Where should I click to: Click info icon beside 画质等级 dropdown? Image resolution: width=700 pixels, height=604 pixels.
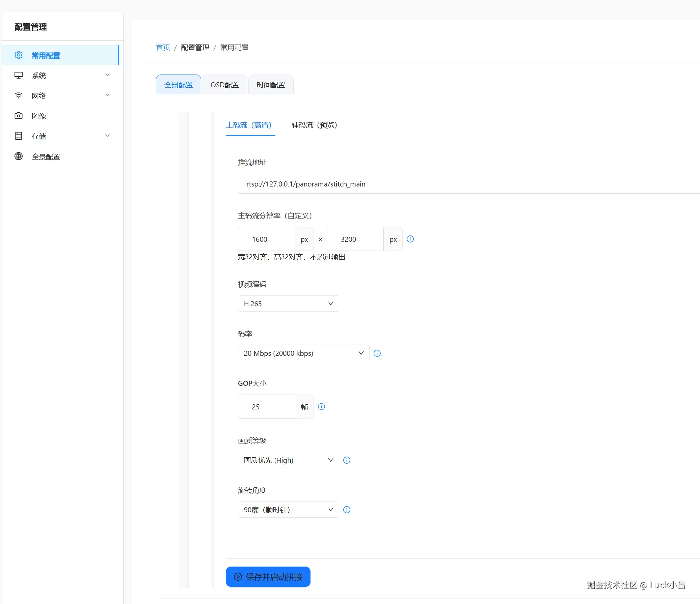[347, 460]
